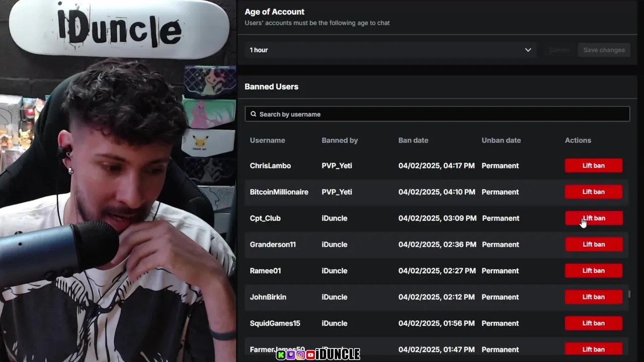Click the Username column header
Image resolution: width=644 pixels, height=362 pixels.
[x=268, y=140]
